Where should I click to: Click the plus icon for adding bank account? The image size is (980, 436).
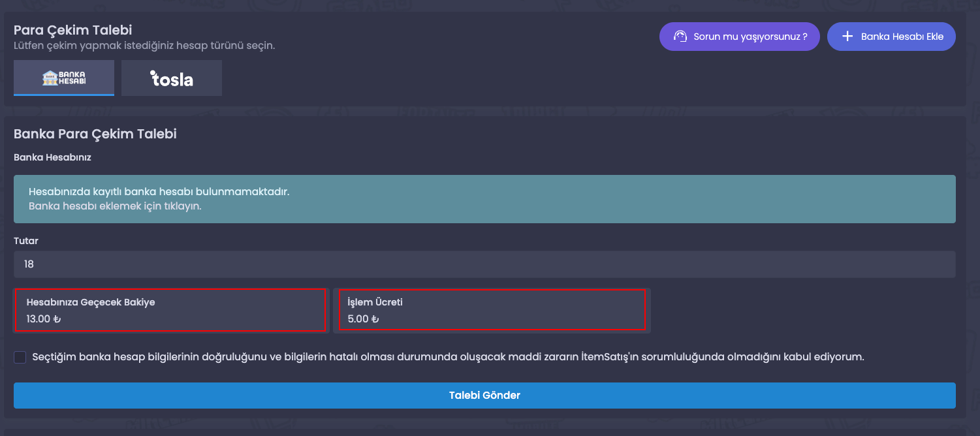click(x=847, y=37)
